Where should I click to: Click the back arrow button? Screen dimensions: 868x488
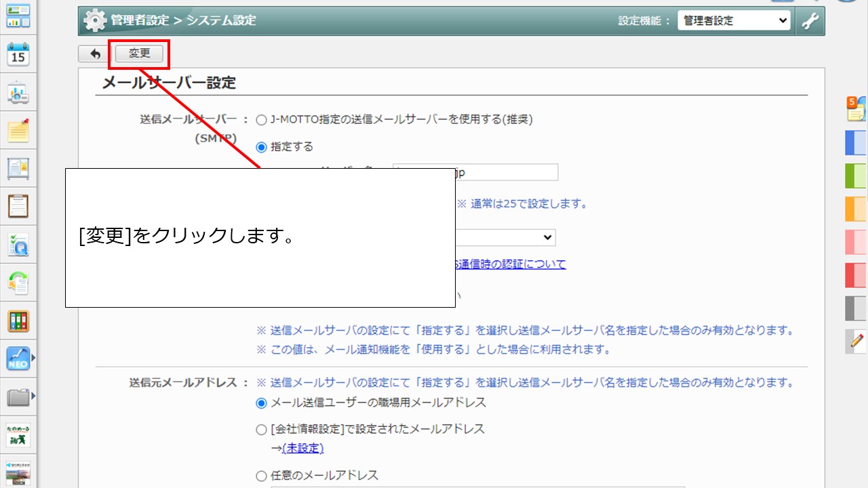point(94,54)
